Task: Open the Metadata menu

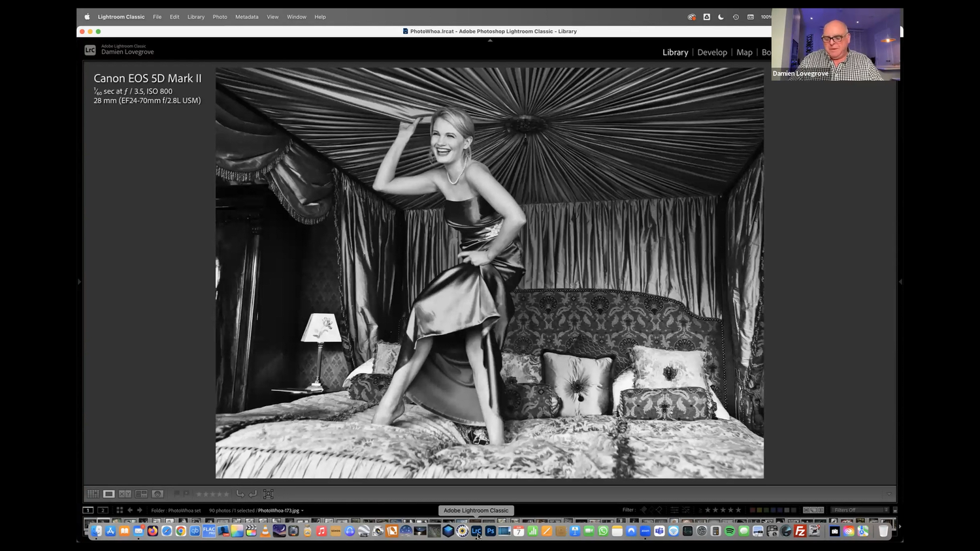Action: click(247, 17)
